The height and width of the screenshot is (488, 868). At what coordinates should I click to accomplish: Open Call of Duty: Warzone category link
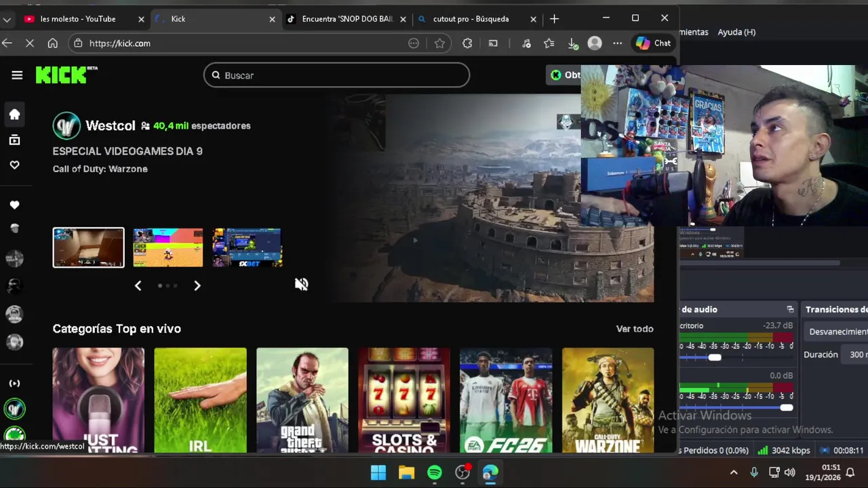100,169
